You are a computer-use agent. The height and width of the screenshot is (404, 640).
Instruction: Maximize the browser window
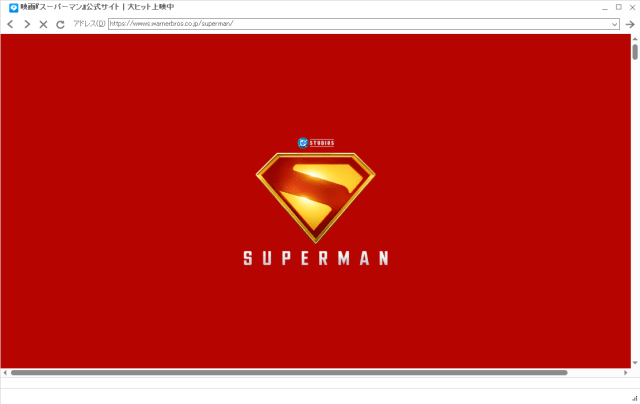619,7
